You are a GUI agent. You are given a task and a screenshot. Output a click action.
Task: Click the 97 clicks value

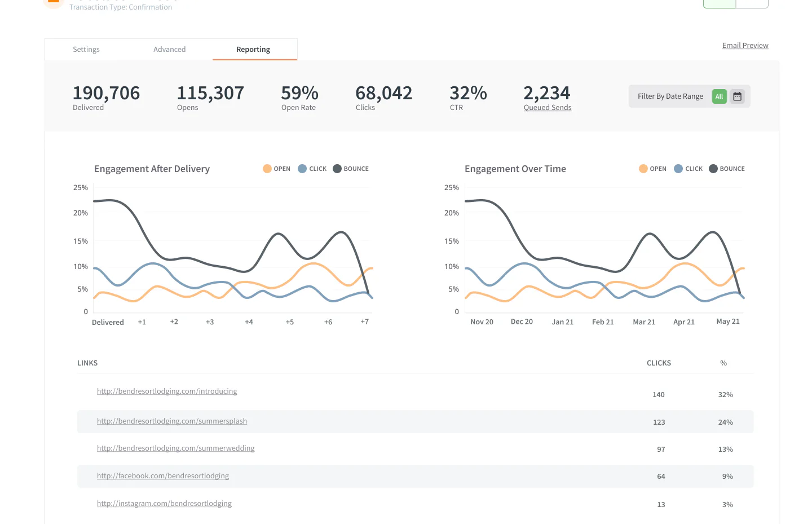tap(661, 450)
